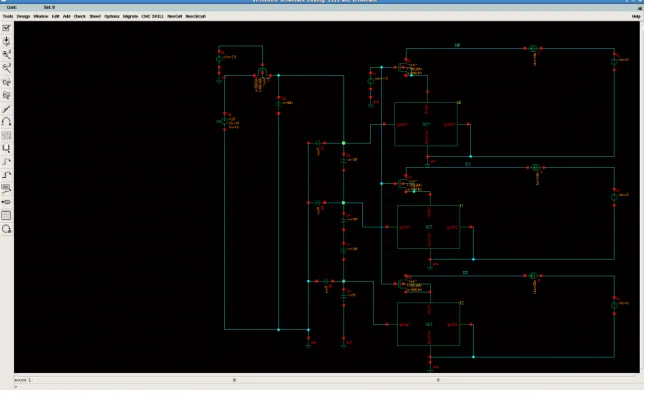This screenshot has width=646, height=398.
Task: Activate the Stretch tool
Action: [x=6, y=82]
